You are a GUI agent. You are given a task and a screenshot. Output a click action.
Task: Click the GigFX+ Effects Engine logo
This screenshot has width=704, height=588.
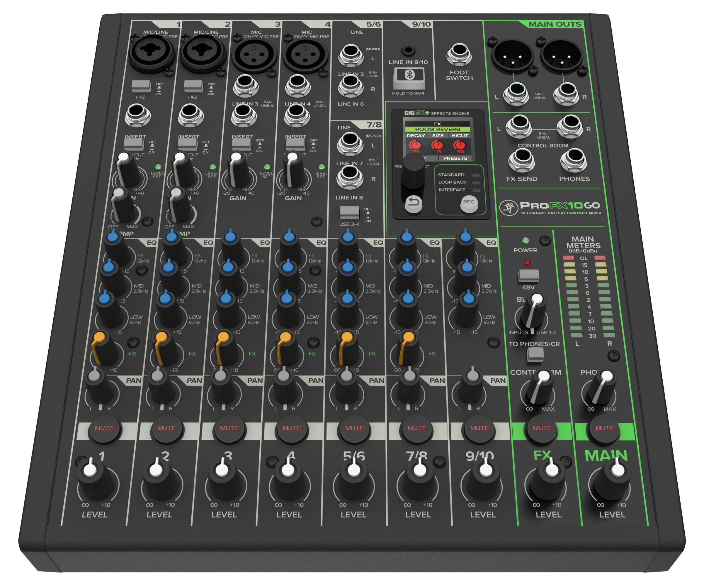click(x=418, y=113)
